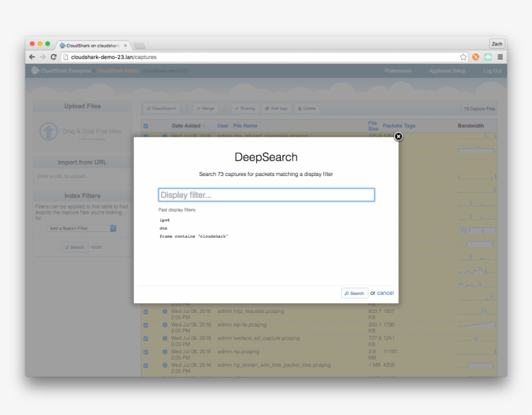Click the cancel link in the dialog
The image size is (532, 415).
point(385,293)
